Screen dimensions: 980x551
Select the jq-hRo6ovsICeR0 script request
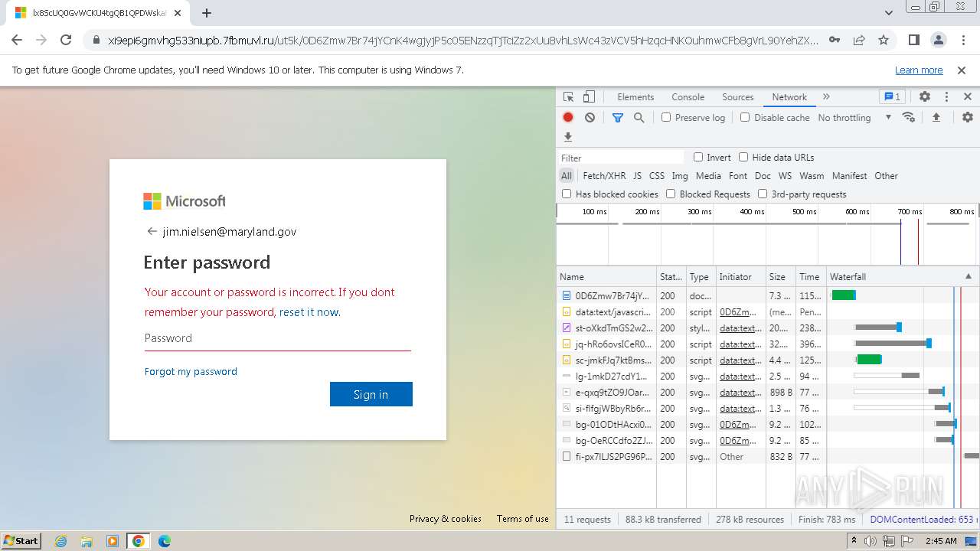click(x=613, y=344)
